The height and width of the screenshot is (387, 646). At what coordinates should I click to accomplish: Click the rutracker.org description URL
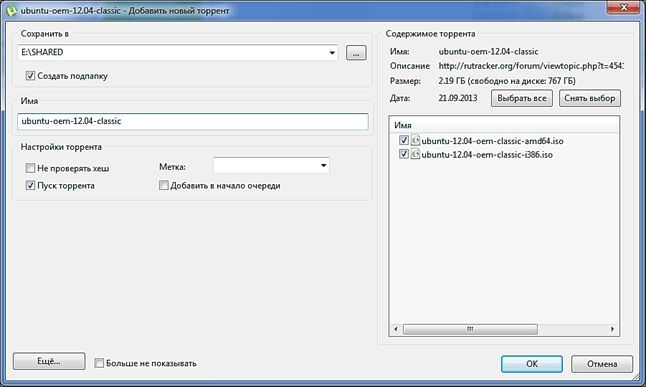[531, 66]
